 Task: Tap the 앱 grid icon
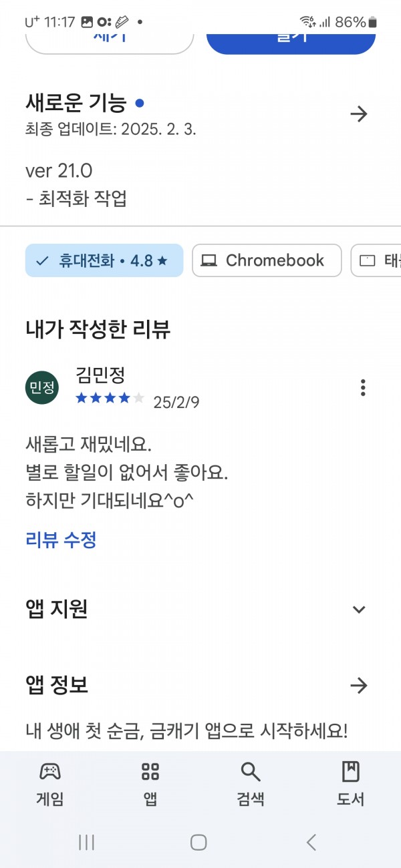tap(150, 772)
